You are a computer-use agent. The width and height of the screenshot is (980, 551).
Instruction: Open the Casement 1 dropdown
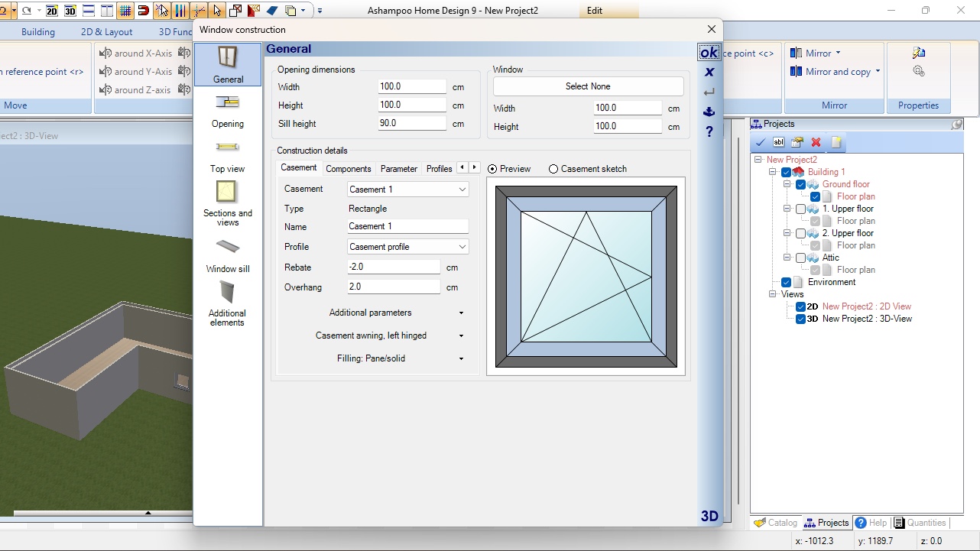408,190
